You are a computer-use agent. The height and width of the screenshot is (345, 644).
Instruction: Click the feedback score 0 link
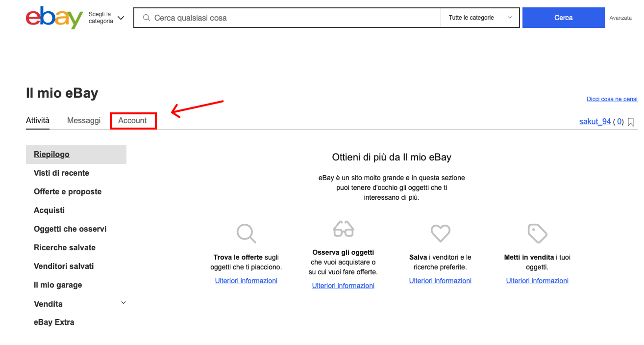[619, 121]
